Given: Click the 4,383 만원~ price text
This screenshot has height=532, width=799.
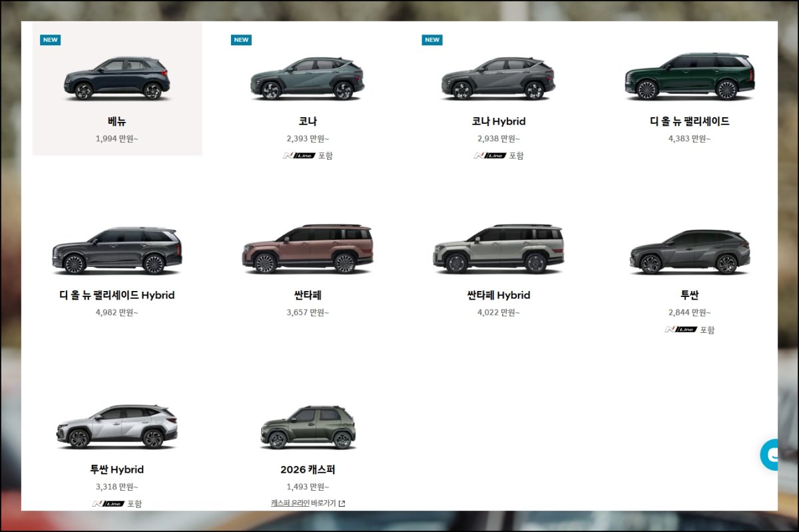Looking at the screenshot, I should coord(690,139).
